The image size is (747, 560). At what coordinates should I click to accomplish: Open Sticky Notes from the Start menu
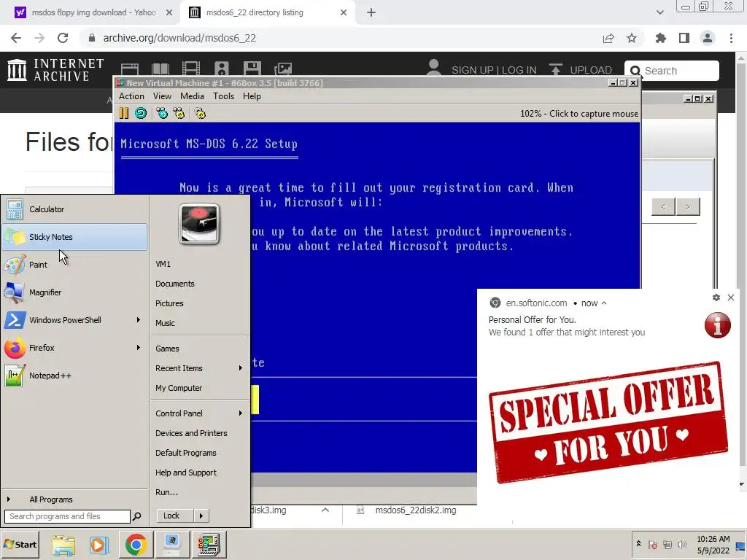75,237
